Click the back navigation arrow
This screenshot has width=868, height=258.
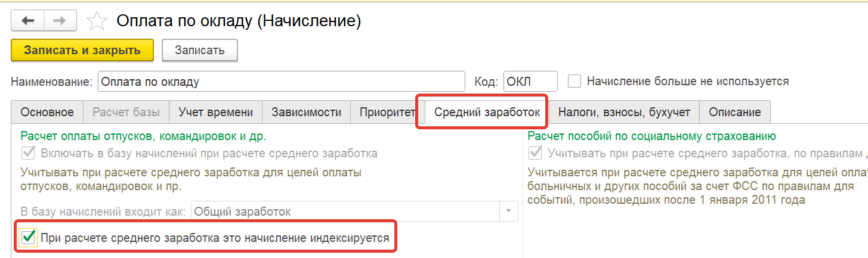click(28, 21)
